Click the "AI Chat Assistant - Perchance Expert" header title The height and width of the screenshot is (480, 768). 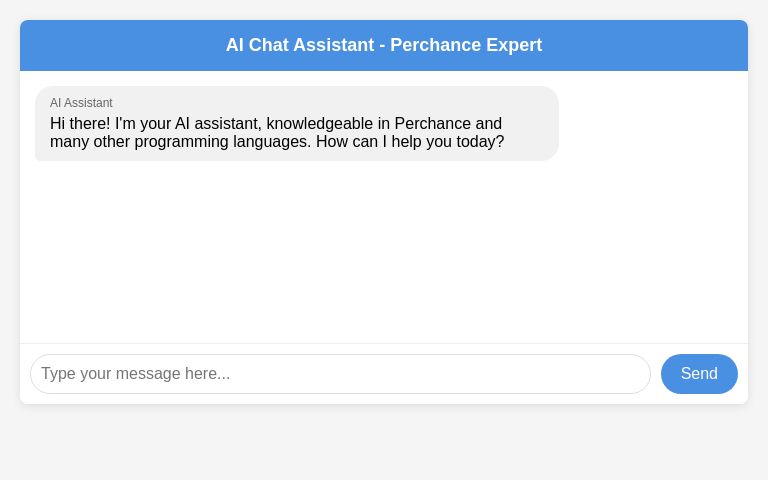(x=384, y=45)
